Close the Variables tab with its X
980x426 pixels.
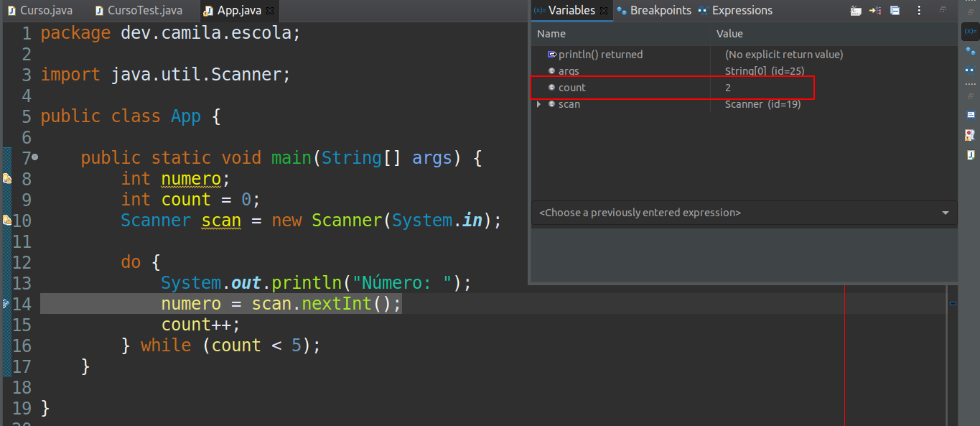[x=603, y=11]
